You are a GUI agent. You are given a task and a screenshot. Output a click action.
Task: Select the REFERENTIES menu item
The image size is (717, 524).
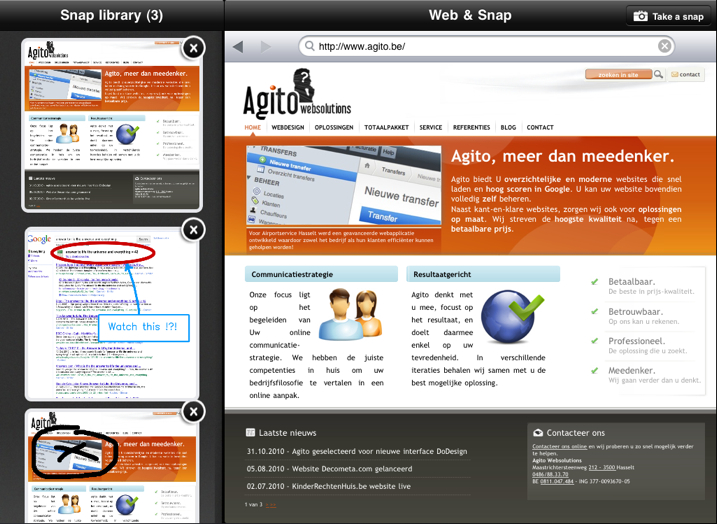[x=471, y=128]
